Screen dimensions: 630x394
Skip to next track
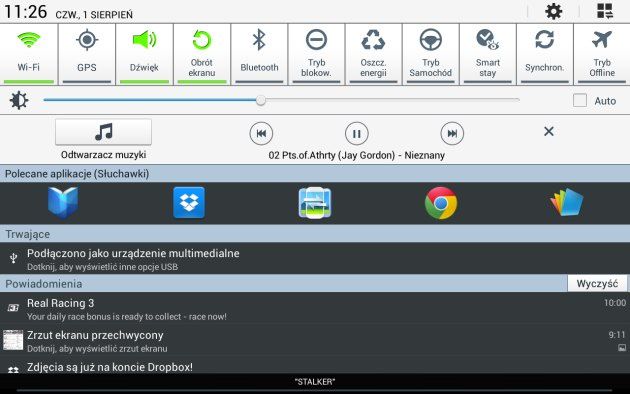(452, 133)
